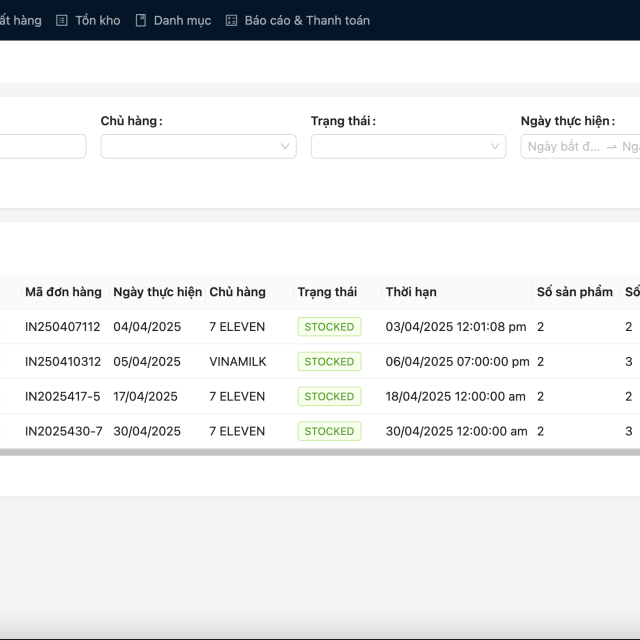
Task: Click the Danh mục book icon
Action: pos(141,20)
